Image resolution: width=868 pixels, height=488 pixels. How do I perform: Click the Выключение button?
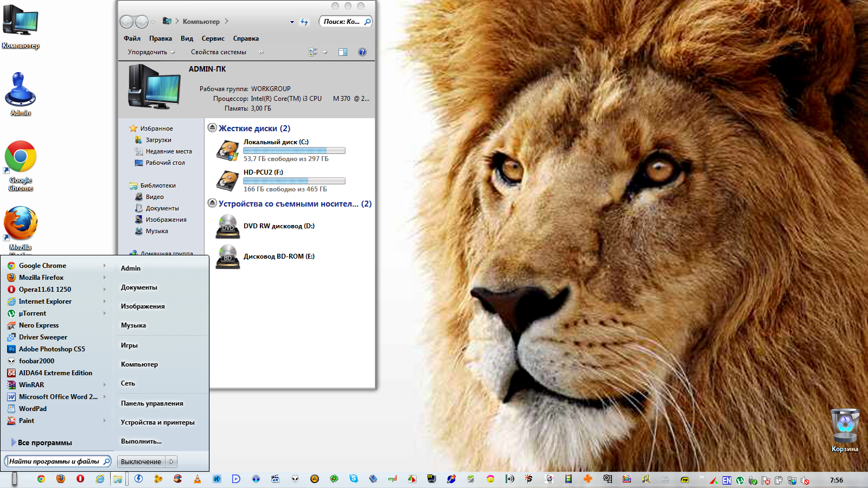click(141, 462)
